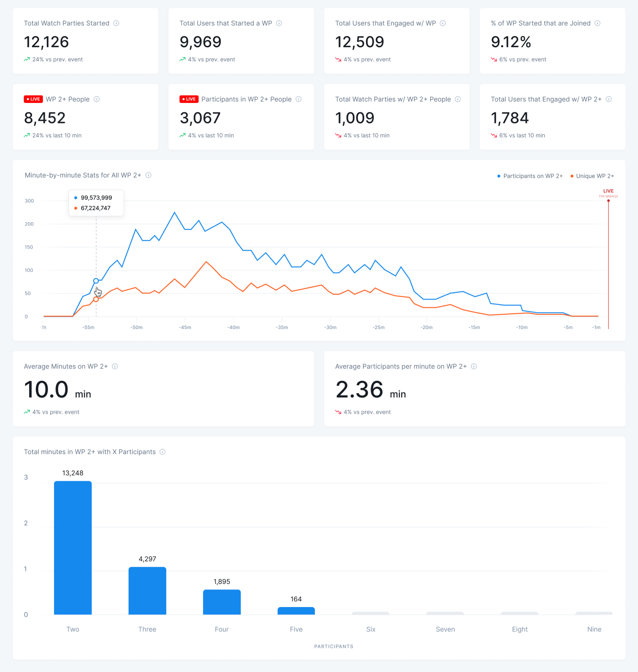Click the blue data point on line chart
Viewport: 638px width, 672px height.
pos(96,281)
